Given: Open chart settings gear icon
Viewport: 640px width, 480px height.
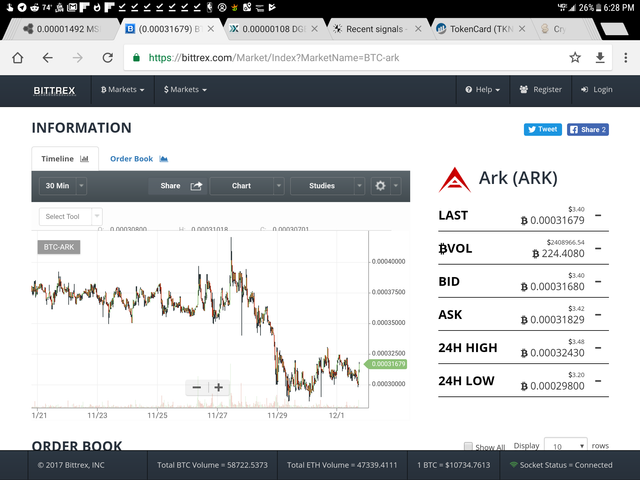Looking at the screenshot, I should [x=380, y=186].
